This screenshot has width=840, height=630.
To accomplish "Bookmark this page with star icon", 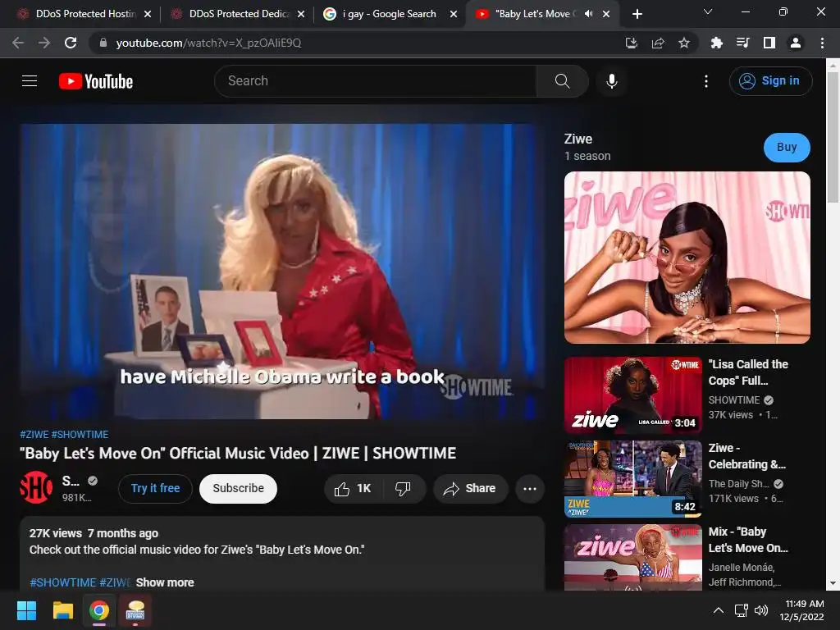I will tap(684, 43).
